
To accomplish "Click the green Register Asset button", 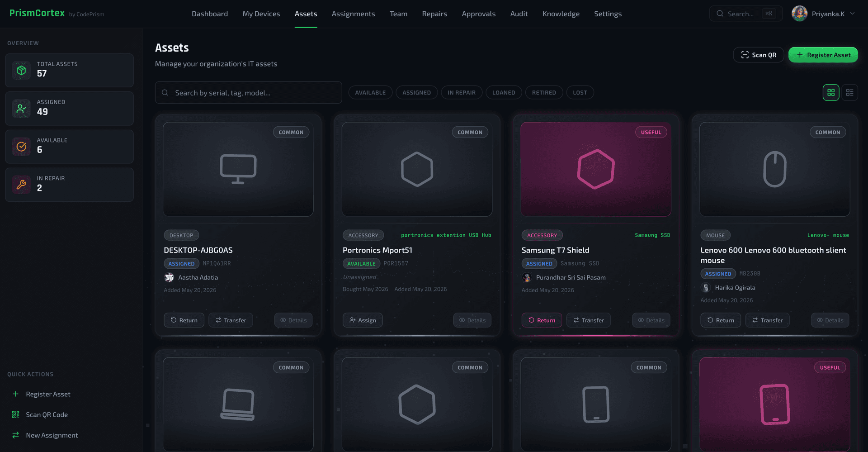I will pos(823,55).
